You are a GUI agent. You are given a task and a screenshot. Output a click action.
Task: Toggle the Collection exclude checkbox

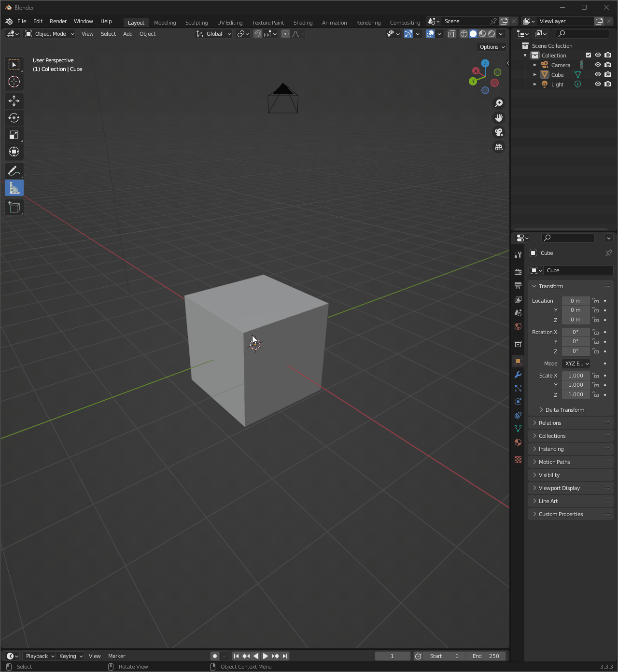(x=589, y=55)
